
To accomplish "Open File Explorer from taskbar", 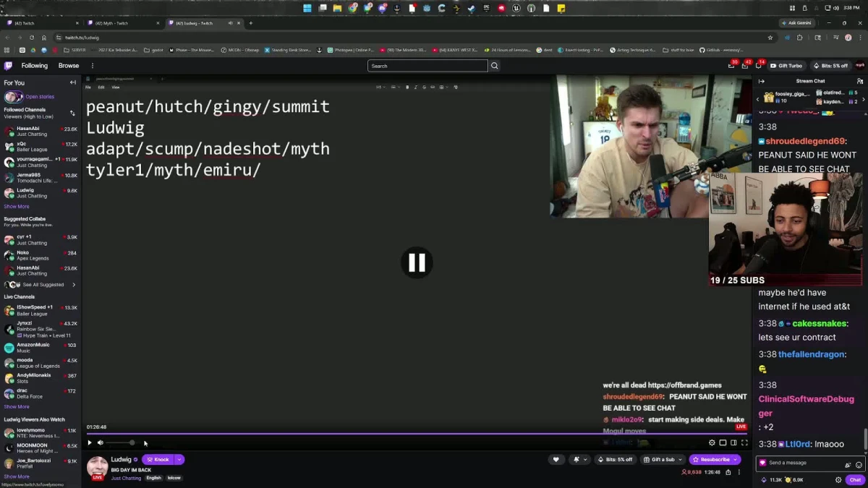I will coord(337,8).
